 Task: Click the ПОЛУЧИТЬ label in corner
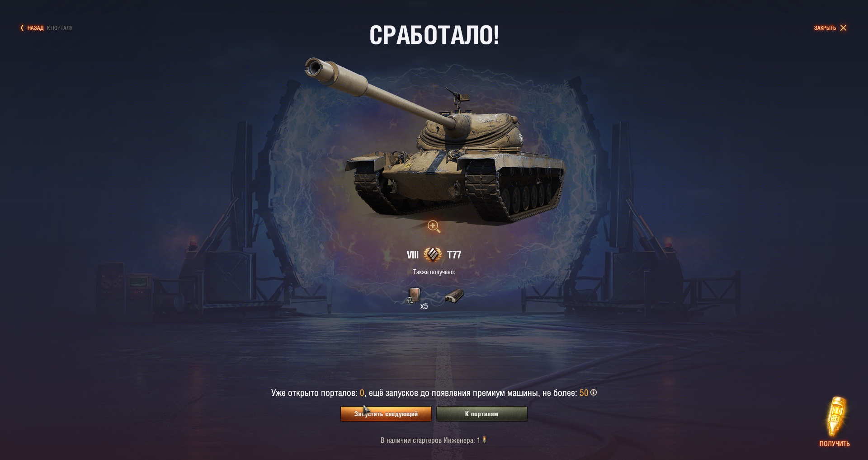click(835, 444)
